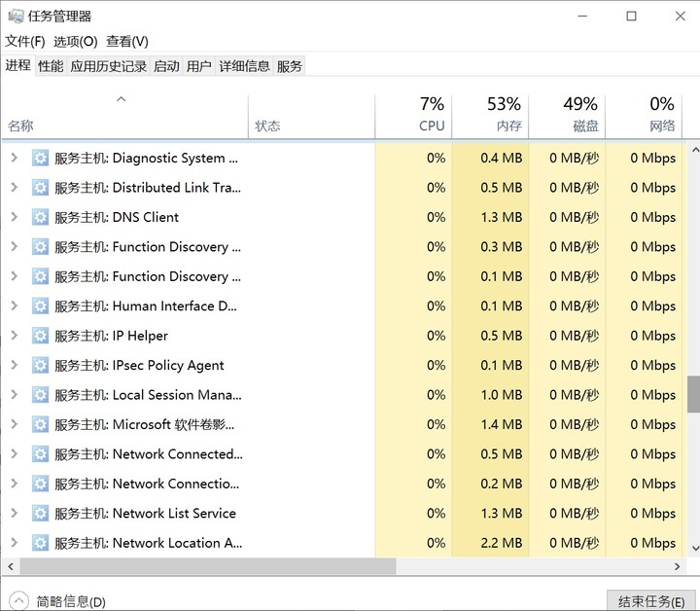The image size is (700, 611).
Task: Open the 查看(V) menu
Action: [x=127, y=42]
